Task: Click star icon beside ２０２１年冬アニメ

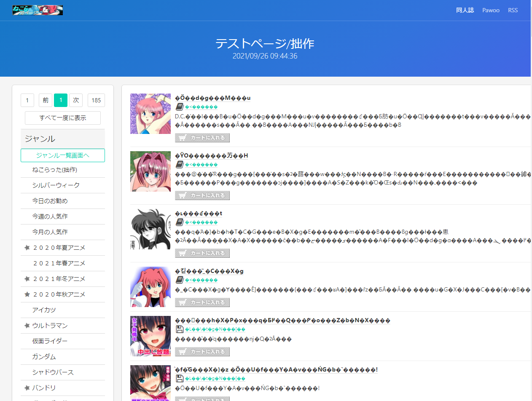Action: pos(27,279)
